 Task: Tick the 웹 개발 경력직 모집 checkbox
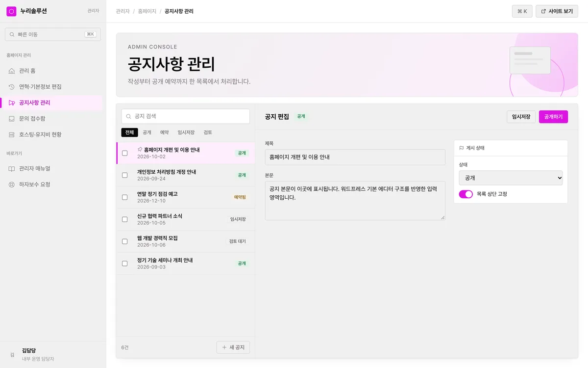point(124,241)
